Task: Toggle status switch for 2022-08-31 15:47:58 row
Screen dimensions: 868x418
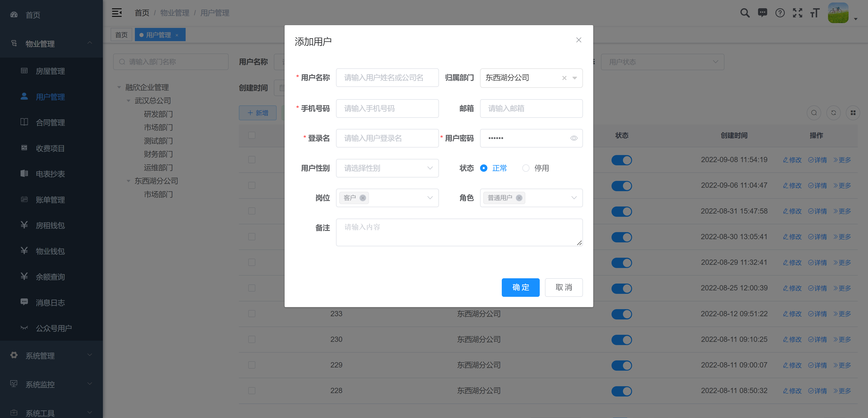Action: click(x=621, y=211)
